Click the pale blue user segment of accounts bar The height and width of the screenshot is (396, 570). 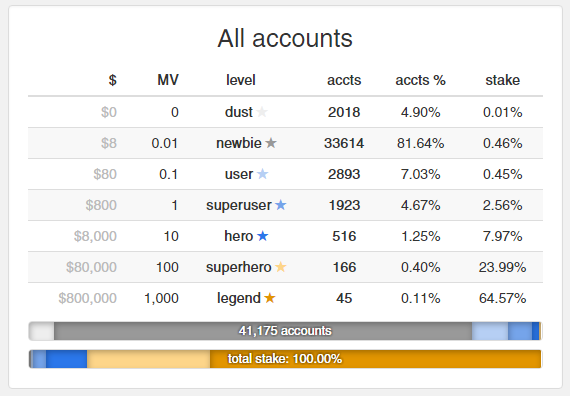pos(490,331)
